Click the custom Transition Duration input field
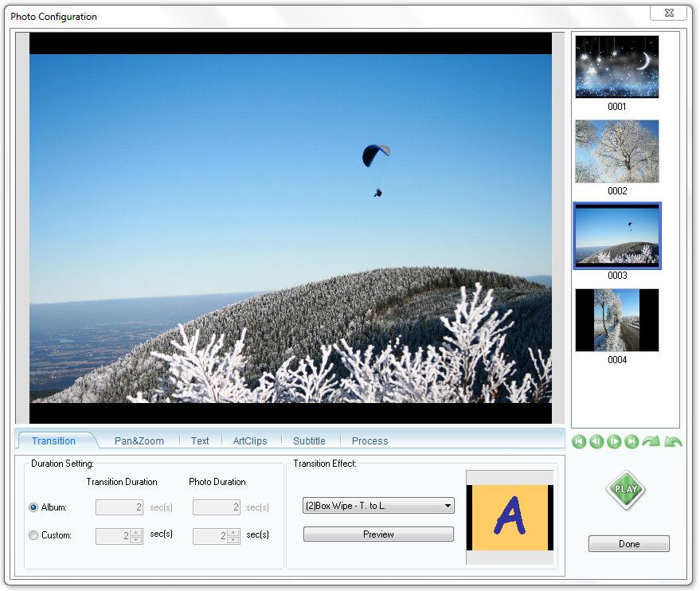 click(111, 536)
